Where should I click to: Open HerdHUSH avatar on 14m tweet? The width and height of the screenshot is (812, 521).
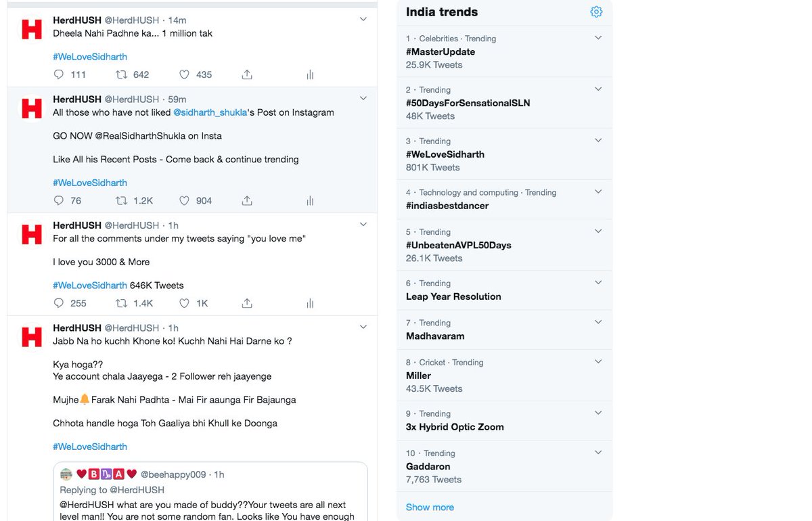tap(32, 29)
